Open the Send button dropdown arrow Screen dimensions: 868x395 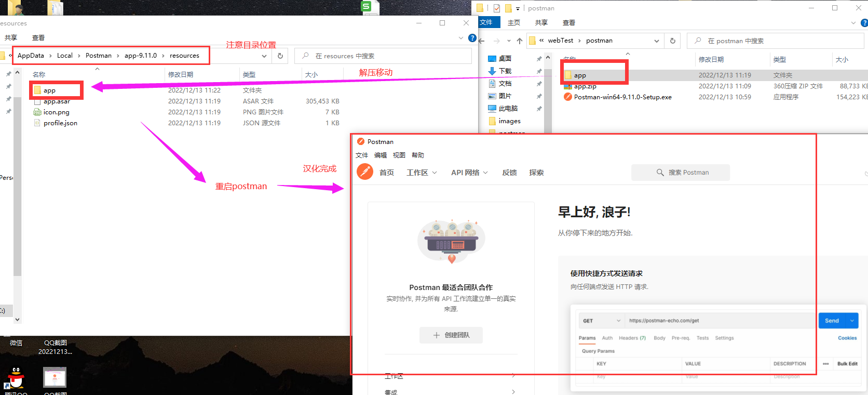click(852, 321)
